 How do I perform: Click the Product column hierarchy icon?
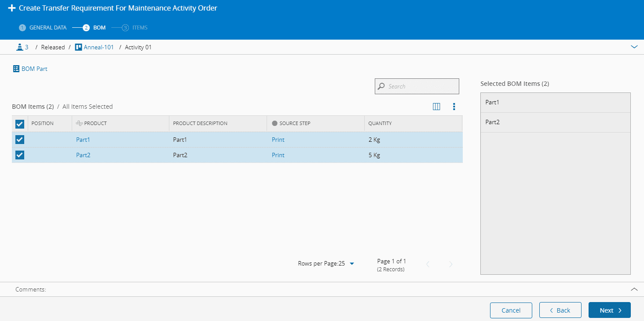pos(79,123)
